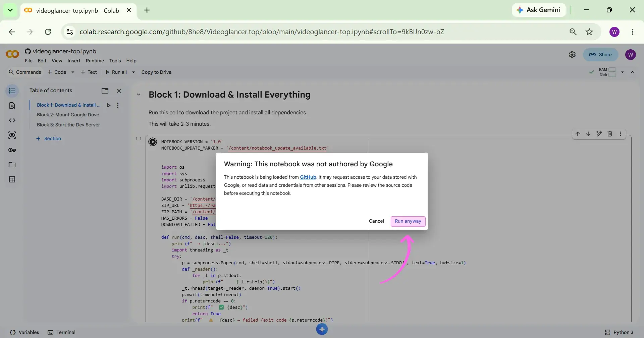Click the Share button

tap(600, 55)
